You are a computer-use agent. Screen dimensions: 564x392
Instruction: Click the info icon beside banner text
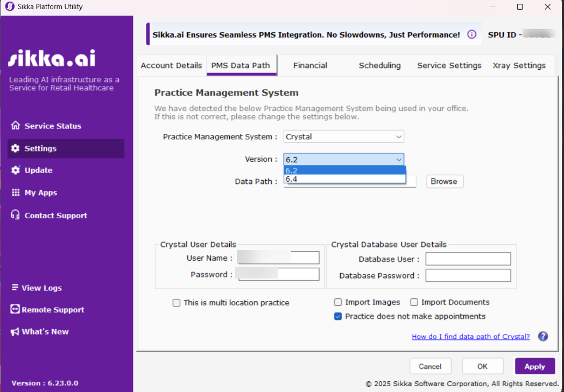coord(471,34)
